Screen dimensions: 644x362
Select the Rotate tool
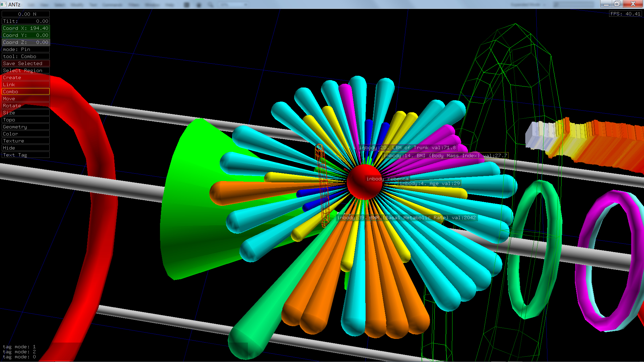[x=25, y=106]
